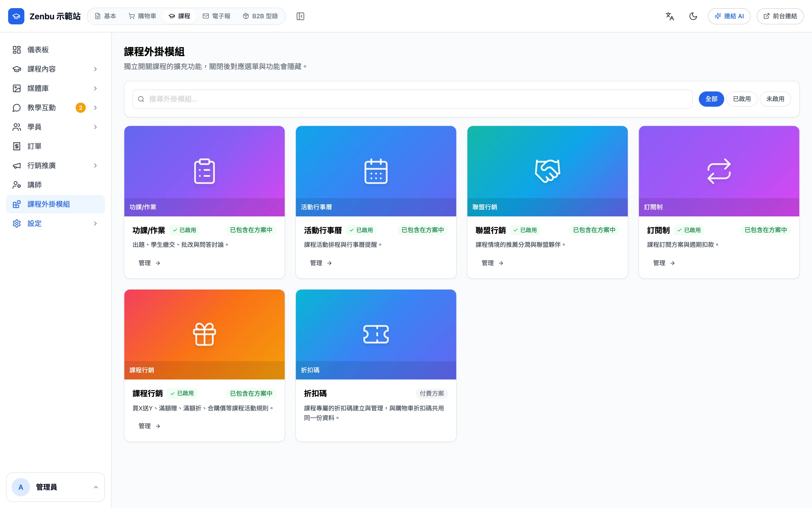Expand 行銷推廣 chevron
812x508 pixels.
point(95,166)
